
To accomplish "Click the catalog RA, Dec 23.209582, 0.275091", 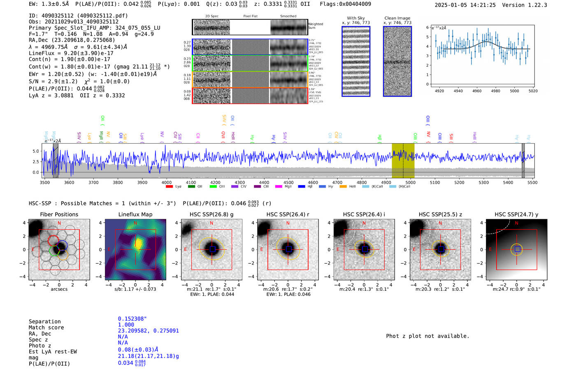I will 149,331.
